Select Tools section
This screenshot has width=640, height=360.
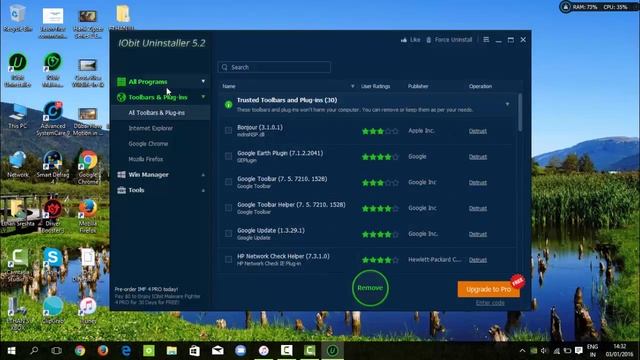click(136, 190)
